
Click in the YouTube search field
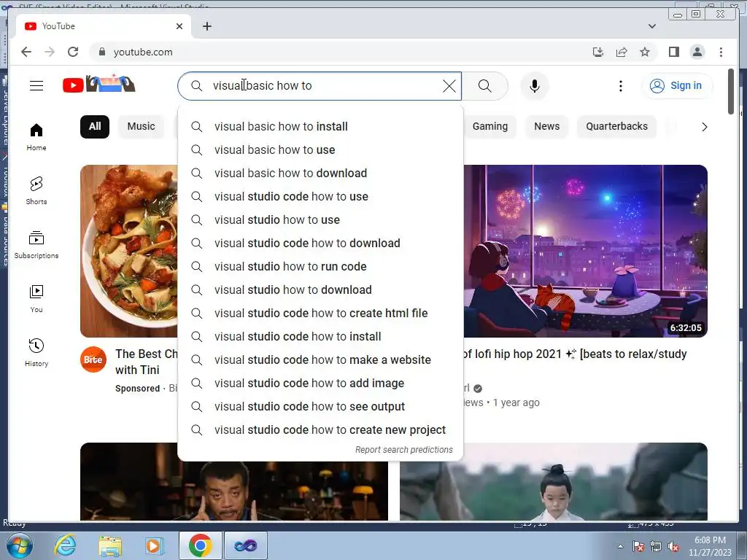pos(320,86)
